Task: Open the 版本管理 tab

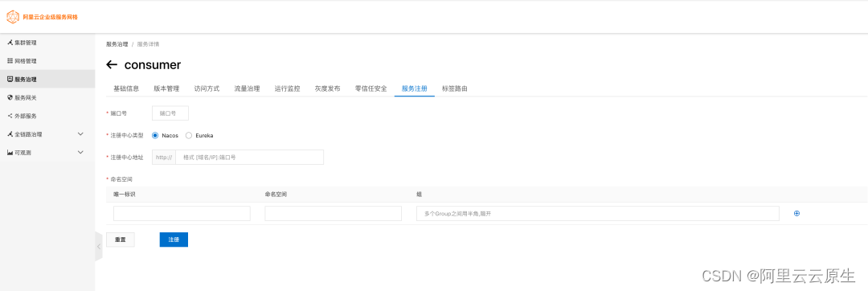Action: tap(166, 88)
